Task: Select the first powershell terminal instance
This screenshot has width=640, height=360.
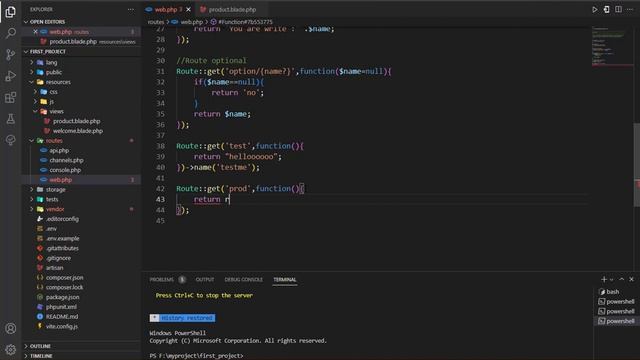Action: click(x=616, y=301)
